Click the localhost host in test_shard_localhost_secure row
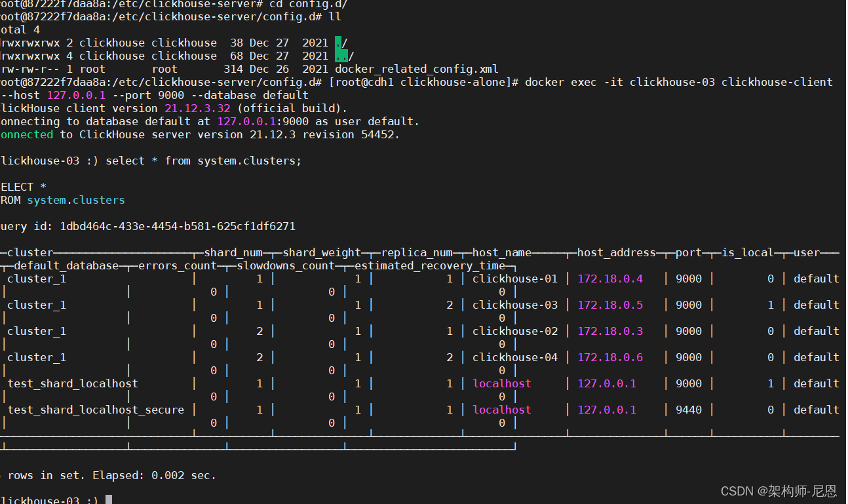848x504 pixels. click(x=502, y=410)
